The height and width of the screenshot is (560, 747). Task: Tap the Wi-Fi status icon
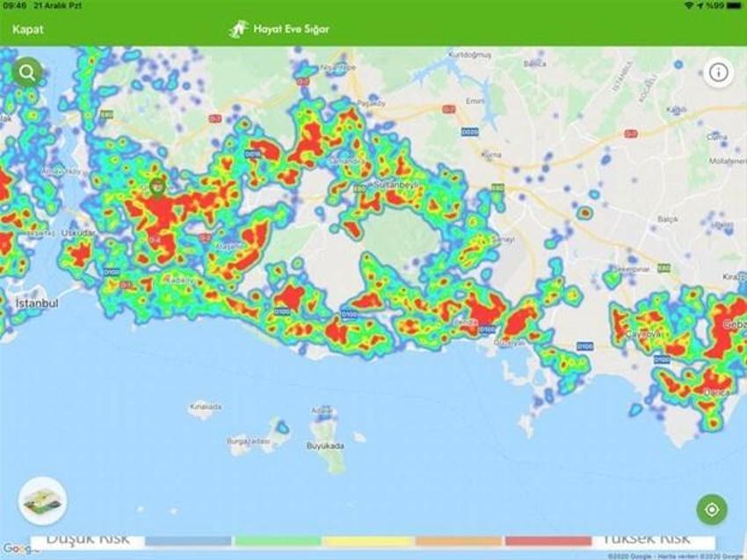688,5
